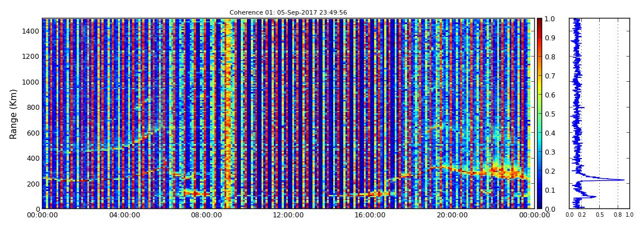Click the plot title "Coherence 01: 05-Sep-2017 23:49:56"

pyautogui.click(x=288, y=13)
